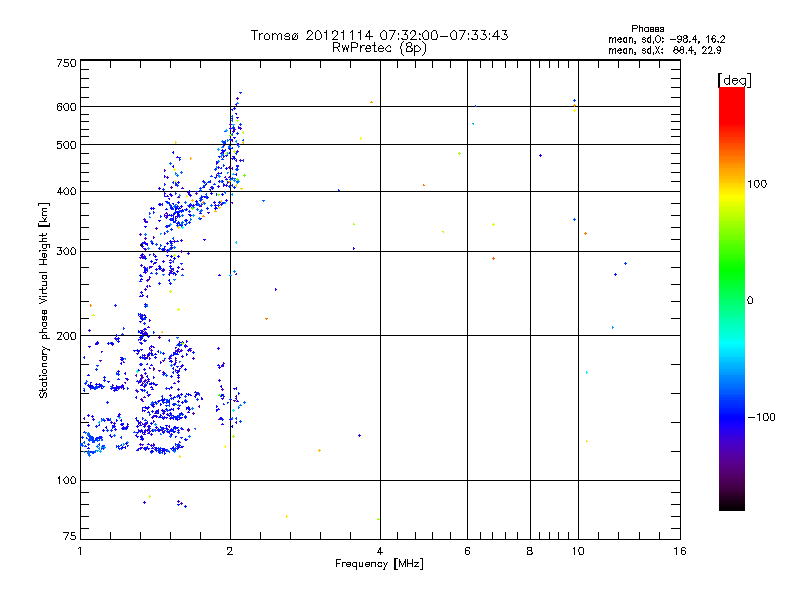Click the x-axis tick label '6'
The width and height of the screenshot is (800, 600).
click(467, 551)
